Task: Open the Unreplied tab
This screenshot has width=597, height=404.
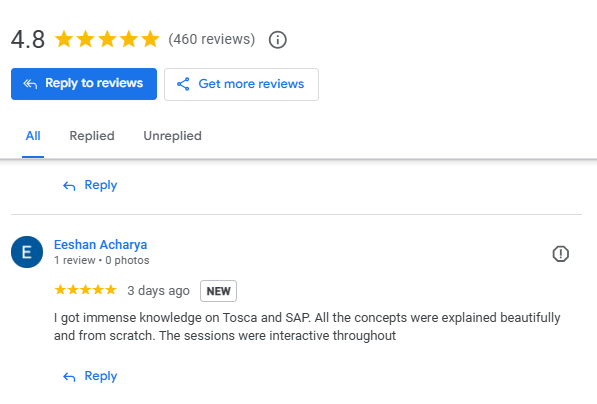Action: [x=172, y=136]
